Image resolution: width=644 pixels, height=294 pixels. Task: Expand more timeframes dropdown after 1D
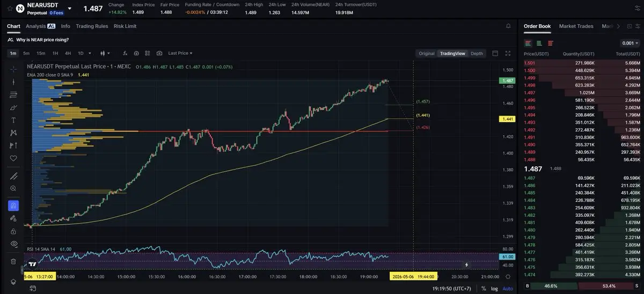90,53
